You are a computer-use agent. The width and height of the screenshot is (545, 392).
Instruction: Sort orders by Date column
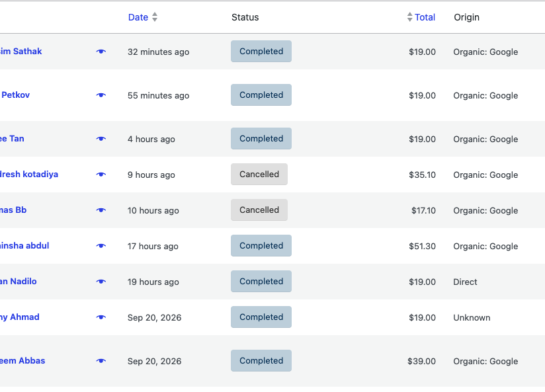coord(138,17)
